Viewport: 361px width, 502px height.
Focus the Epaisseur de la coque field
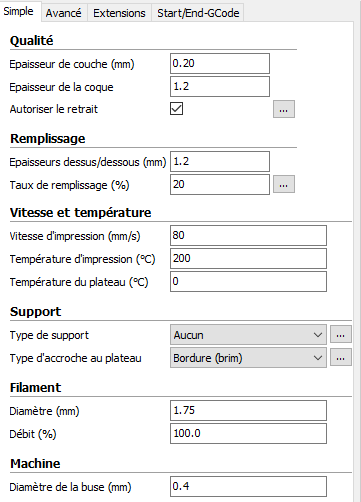pyautogui.click(x=220, y=87)
